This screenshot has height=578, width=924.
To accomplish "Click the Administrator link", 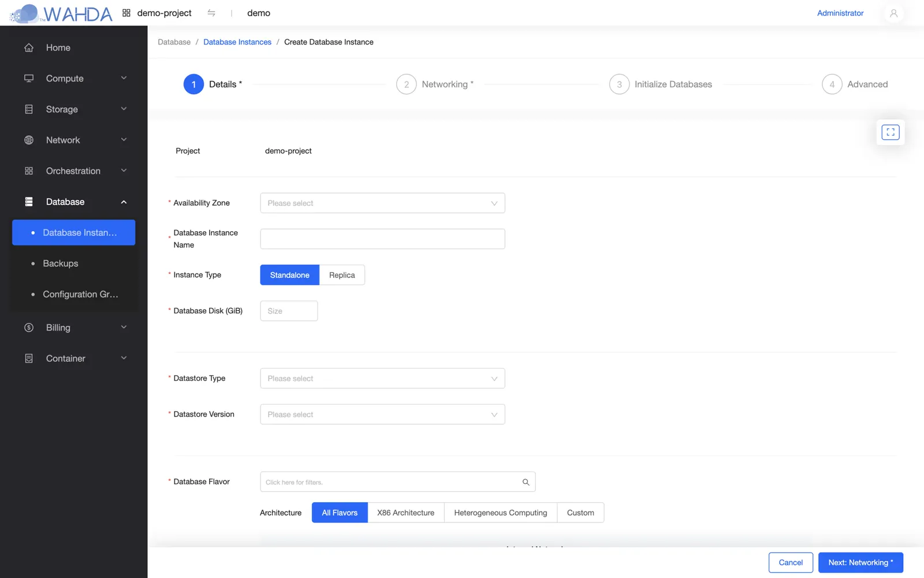I will 840,13.
